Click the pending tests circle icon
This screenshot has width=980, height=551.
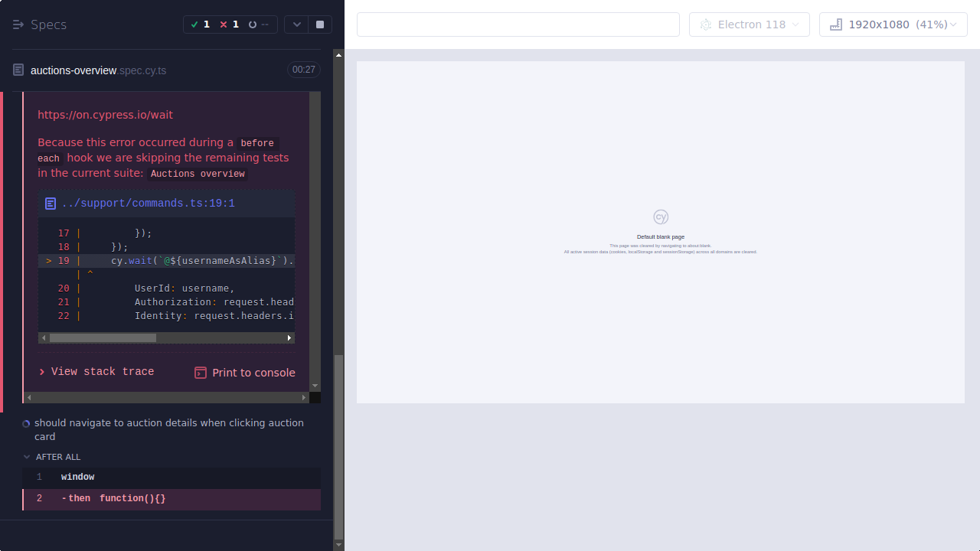(253, 24)
